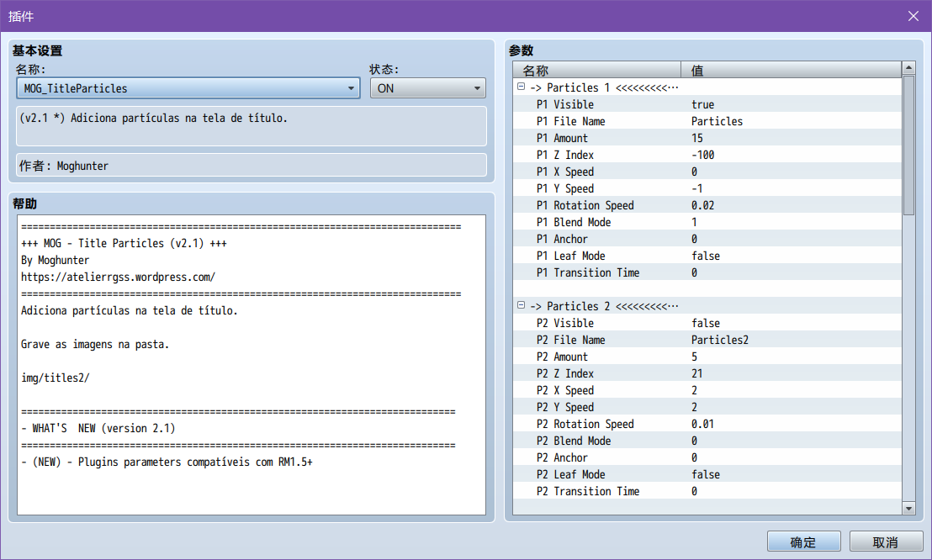932x560 pixels.
Task: Collapse the Particles 1 parameter group
Action: coord(522,87)
